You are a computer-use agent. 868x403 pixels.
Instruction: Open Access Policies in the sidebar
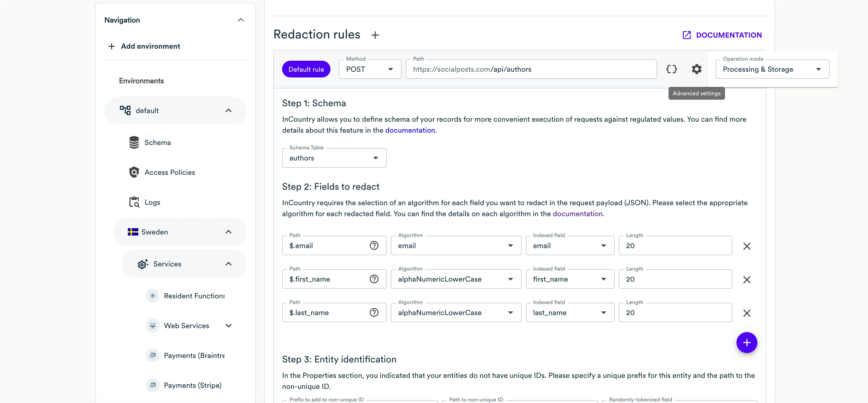pyautogui.click(x=169, y=172)
